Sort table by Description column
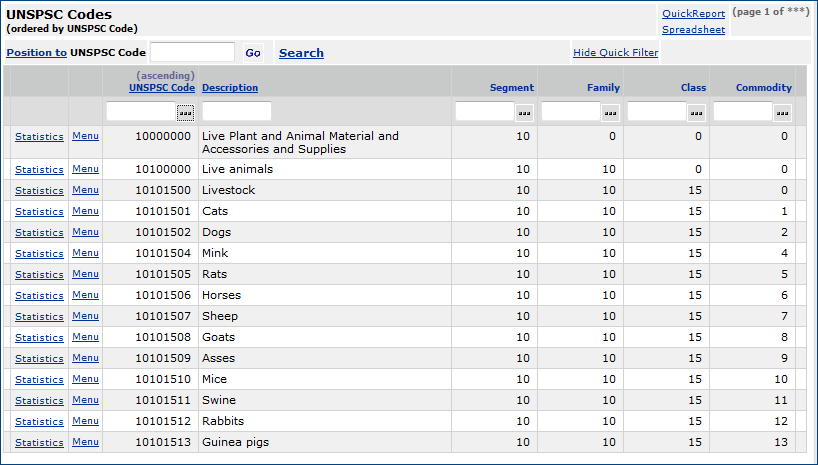The width and height of the screenshot is (818, 465). pyautogui.click(x=230, y=88)
